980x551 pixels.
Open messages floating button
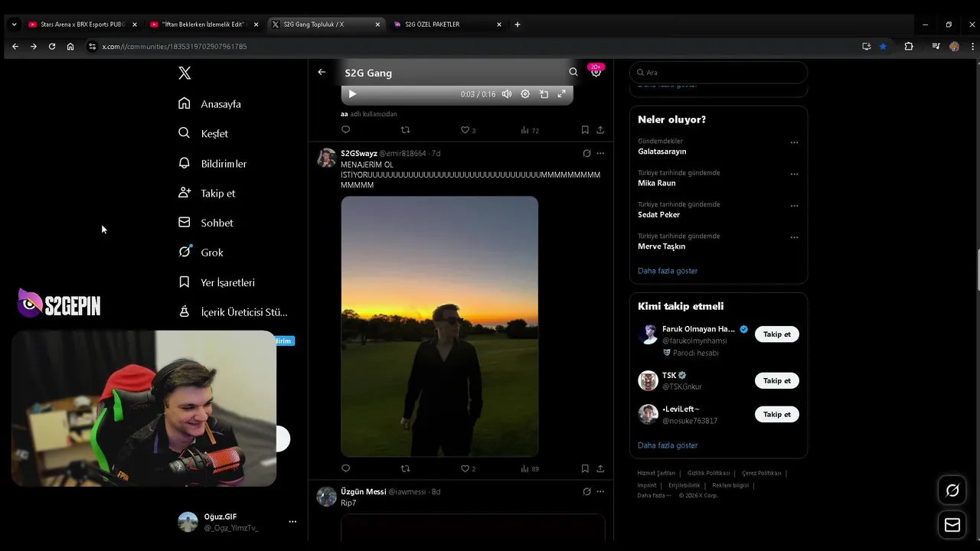tap(952, 525)
